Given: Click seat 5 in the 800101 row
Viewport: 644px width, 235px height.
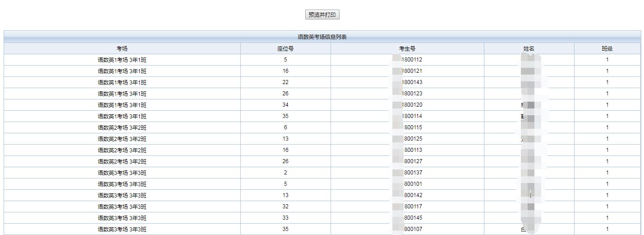Looking at the screenshot, I should coord(285,184).
